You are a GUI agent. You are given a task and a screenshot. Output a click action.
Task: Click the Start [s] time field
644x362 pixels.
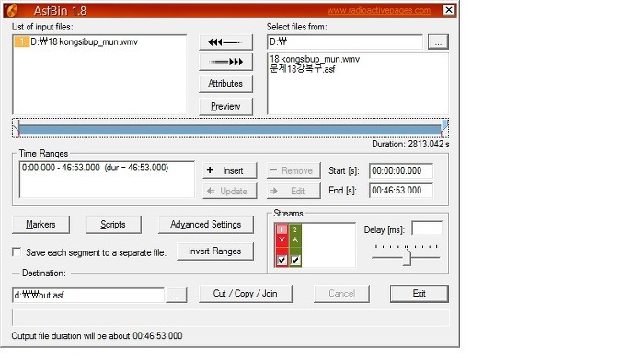tap(401, 170)
